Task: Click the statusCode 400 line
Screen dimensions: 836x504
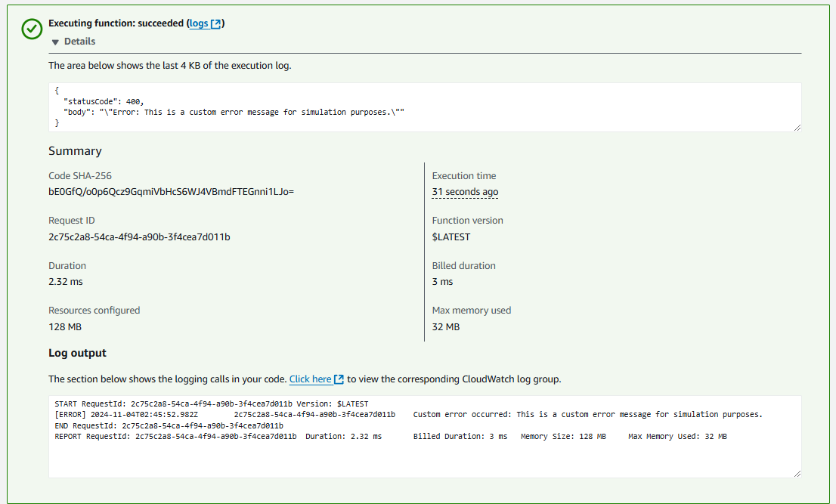Action: coord(104,100)
